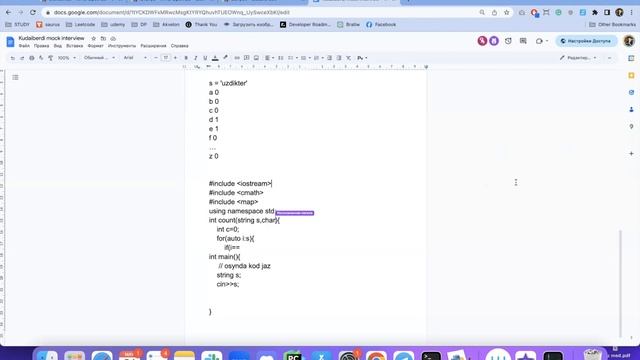Open the text color picker
640x360 pixels.
point(215,58)
